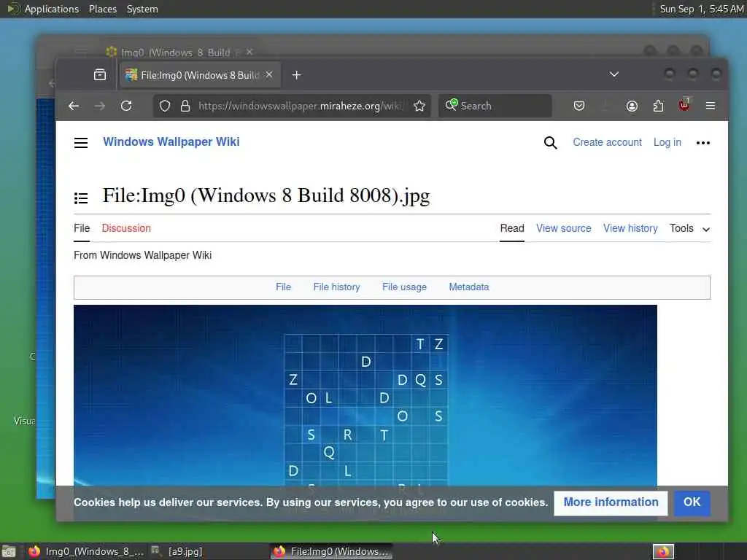747x560 pixels.
Task: Open the Places menu
Action: pyautogui.click(x=103, y=9)
